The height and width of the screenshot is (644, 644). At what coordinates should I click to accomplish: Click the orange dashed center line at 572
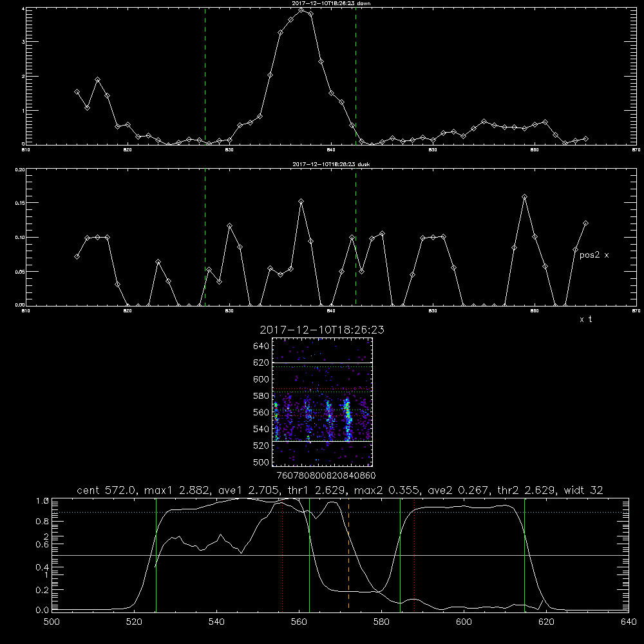coord(348,554)
